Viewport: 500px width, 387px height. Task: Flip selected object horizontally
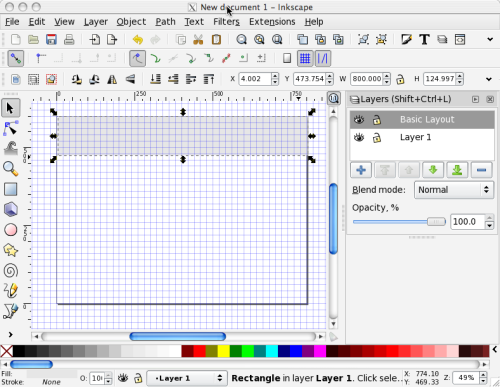point(112,79)
